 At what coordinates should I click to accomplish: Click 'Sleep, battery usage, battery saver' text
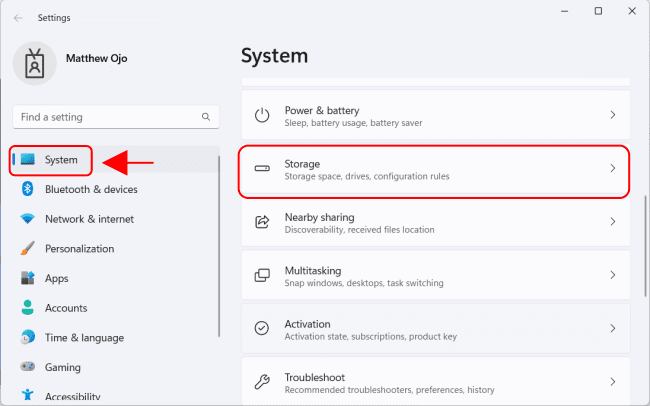(353, 123)
